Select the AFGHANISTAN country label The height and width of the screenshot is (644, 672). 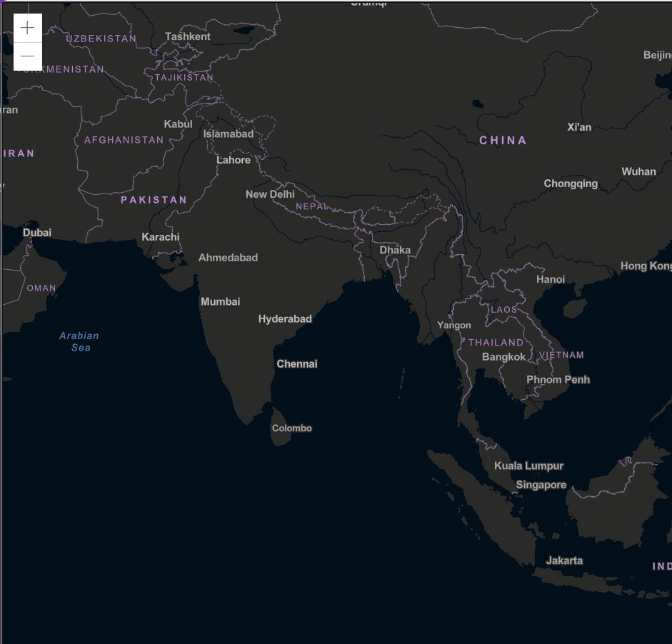[124, 140]
